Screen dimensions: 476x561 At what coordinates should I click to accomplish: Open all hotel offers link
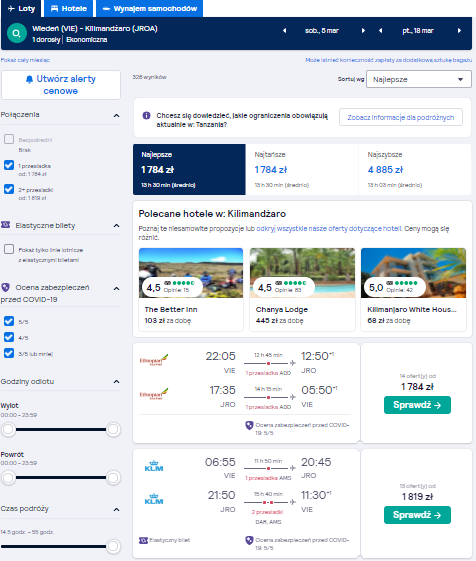pos(329,229)
